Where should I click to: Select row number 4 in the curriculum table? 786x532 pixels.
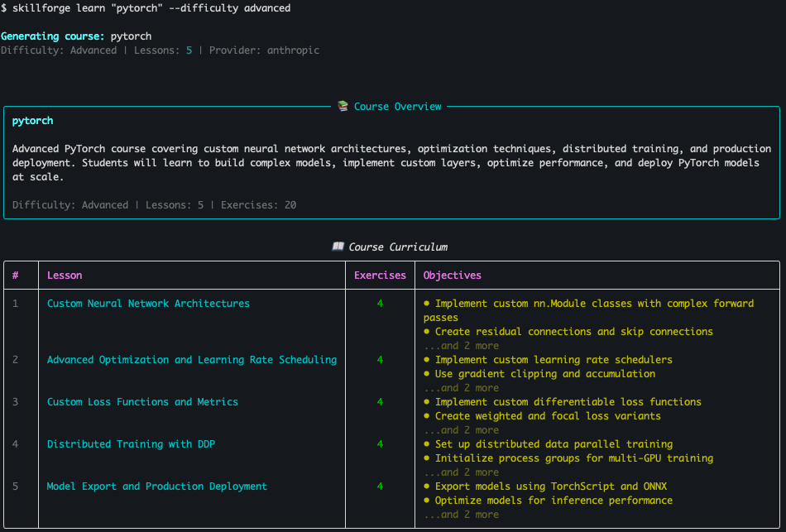point(16,443)
